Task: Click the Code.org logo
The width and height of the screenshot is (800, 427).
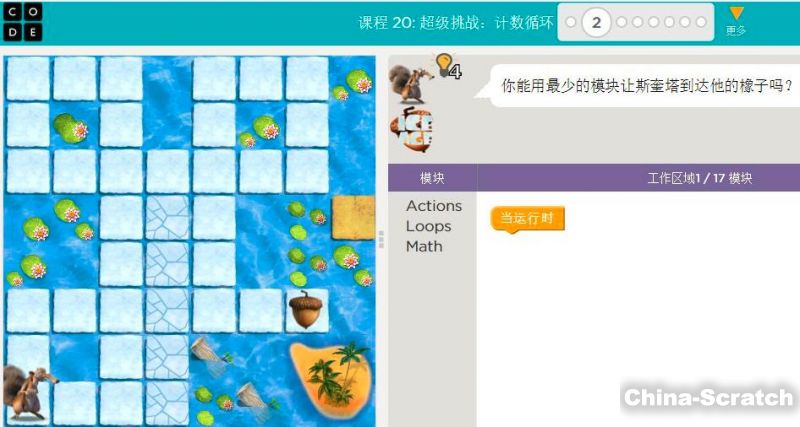Action: 22,22
